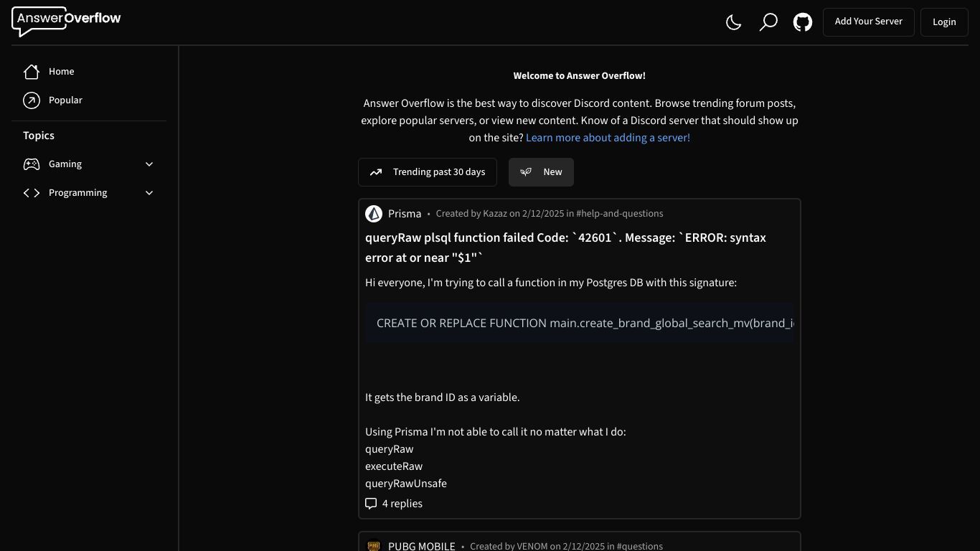
Task: Click the Programming code brackets icon
Action: pos(32,193)
